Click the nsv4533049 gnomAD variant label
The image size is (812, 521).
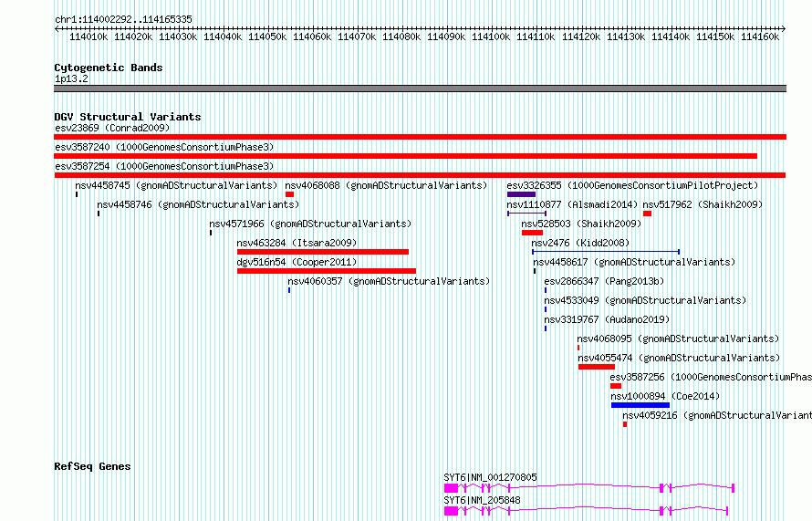pyautogui.click(x=645, y=300)
